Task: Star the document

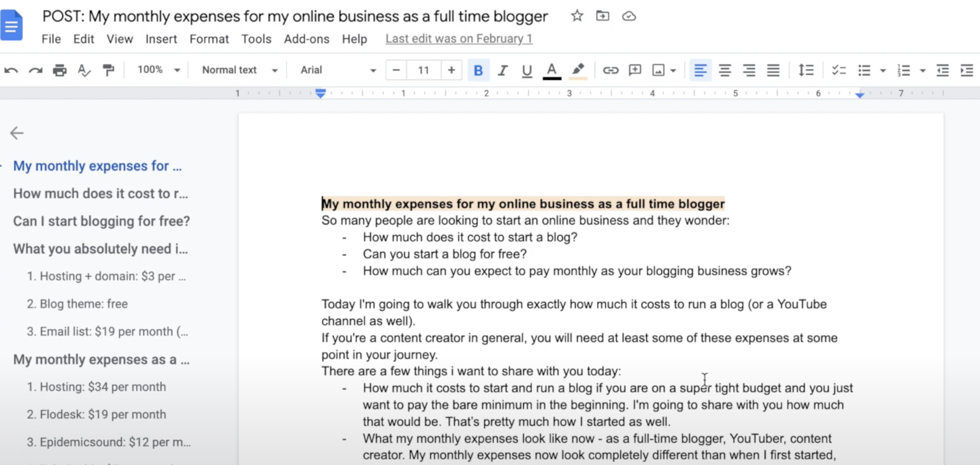Action: click(577, 16)
